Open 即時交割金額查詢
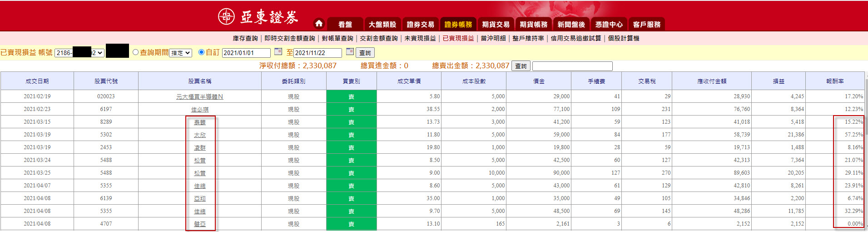The image size is (868, 232). point(290,38)
